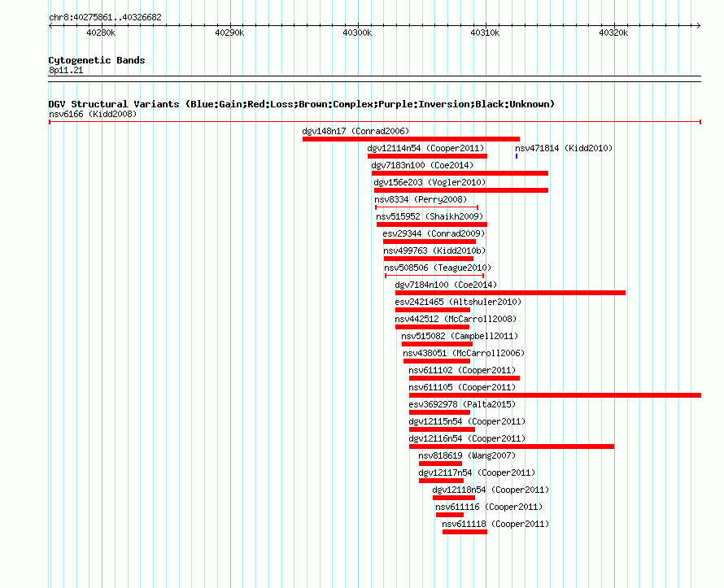Click nsv438051 (McCarroll2006) label
Viewport: 724px width, 588px height.
(x=464, y=353)
